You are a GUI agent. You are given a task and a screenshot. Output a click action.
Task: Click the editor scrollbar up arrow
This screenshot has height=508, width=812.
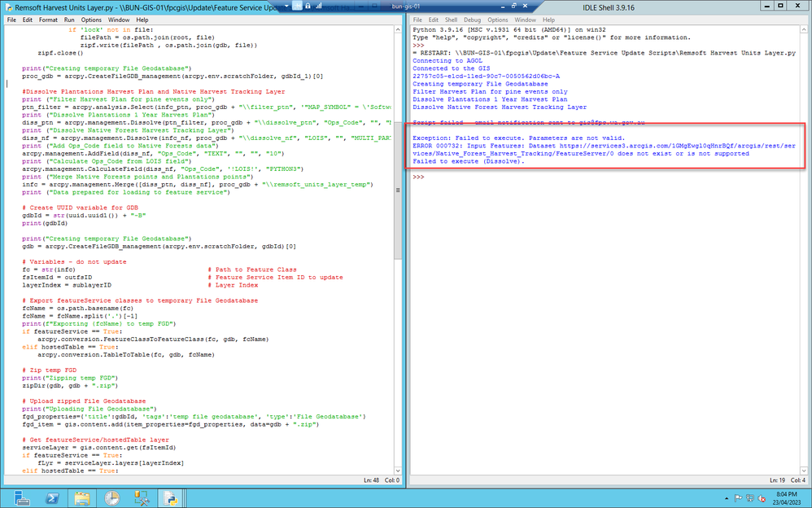[x=398, y=29]
